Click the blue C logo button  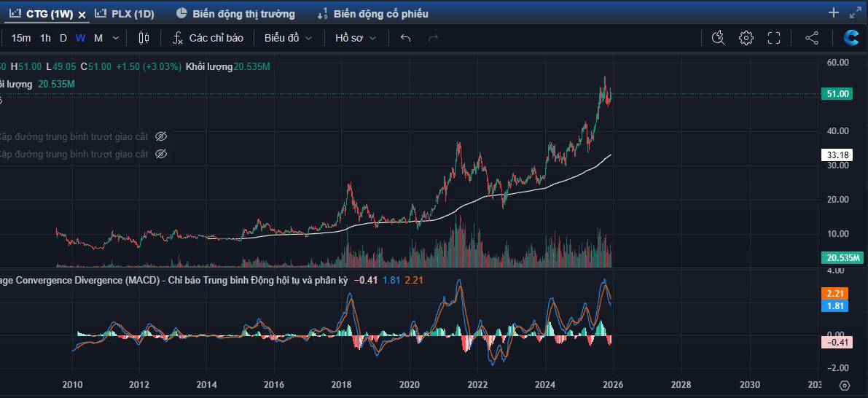[x=851, y=38]
